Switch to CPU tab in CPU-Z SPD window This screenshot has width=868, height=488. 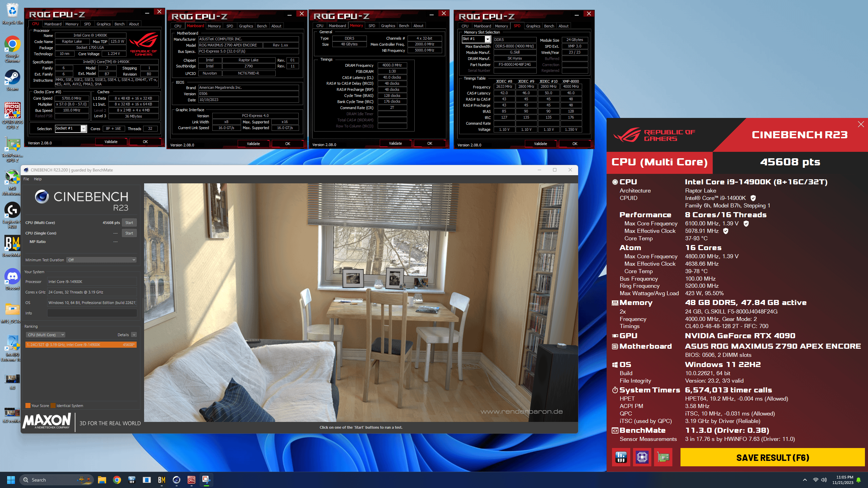pos(465,26)
